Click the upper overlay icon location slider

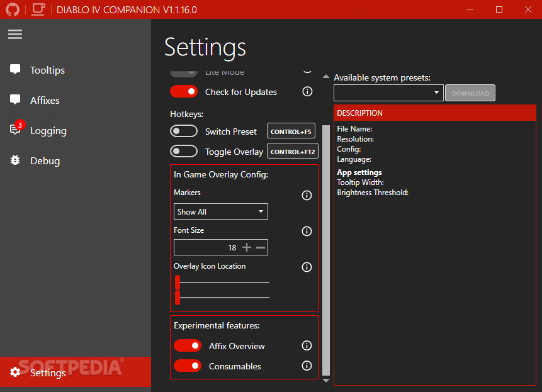pyautogui.click(x=222, y=282)
